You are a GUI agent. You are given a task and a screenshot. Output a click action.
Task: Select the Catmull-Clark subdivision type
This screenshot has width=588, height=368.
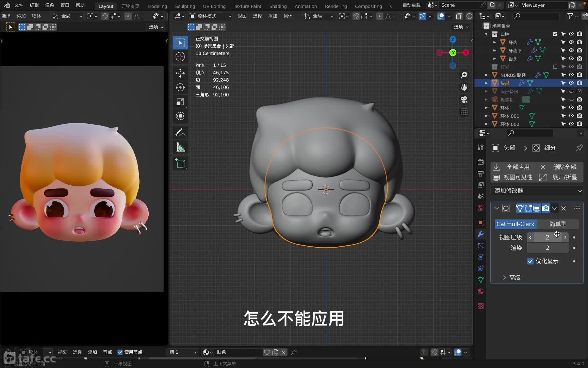[x=515, y=224]
